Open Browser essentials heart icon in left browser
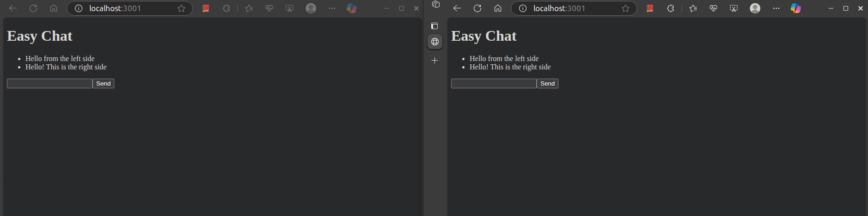Image resolution: width=868 pixels, height=216 pixels. [x=269, y=8]
